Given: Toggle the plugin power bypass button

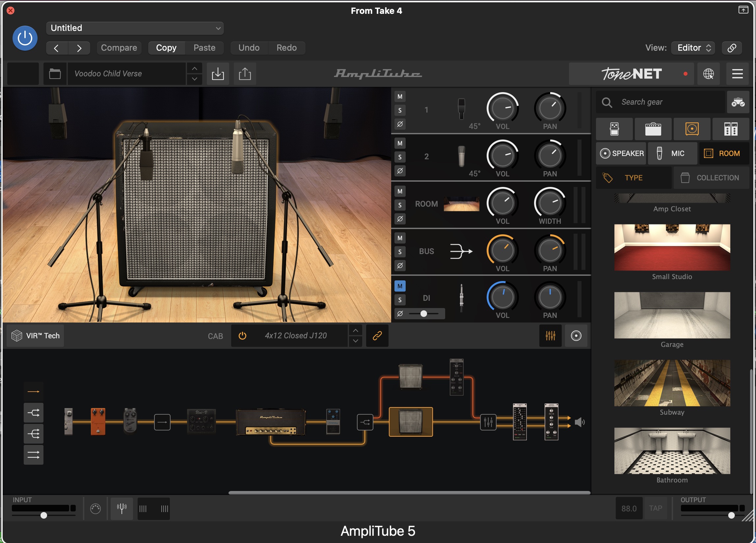Looking at the screenshot, I should tap(25, 38).
